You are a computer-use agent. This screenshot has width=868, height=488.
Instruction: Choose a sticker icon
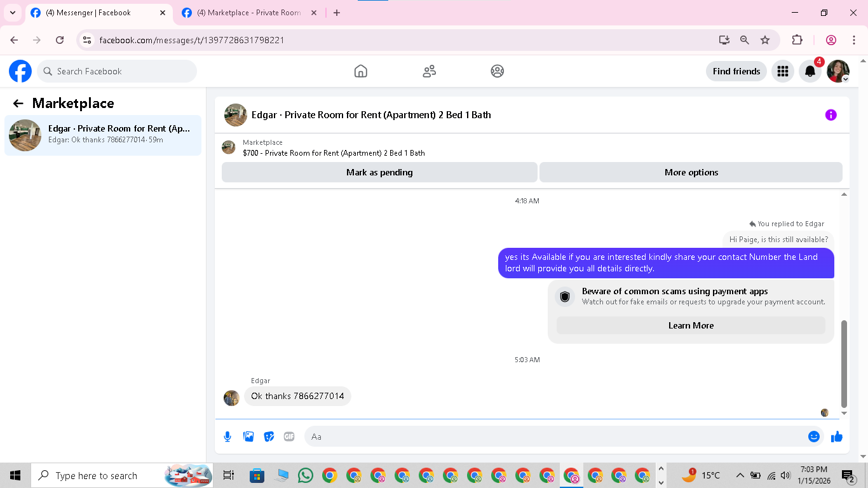(x=269, y=437)
